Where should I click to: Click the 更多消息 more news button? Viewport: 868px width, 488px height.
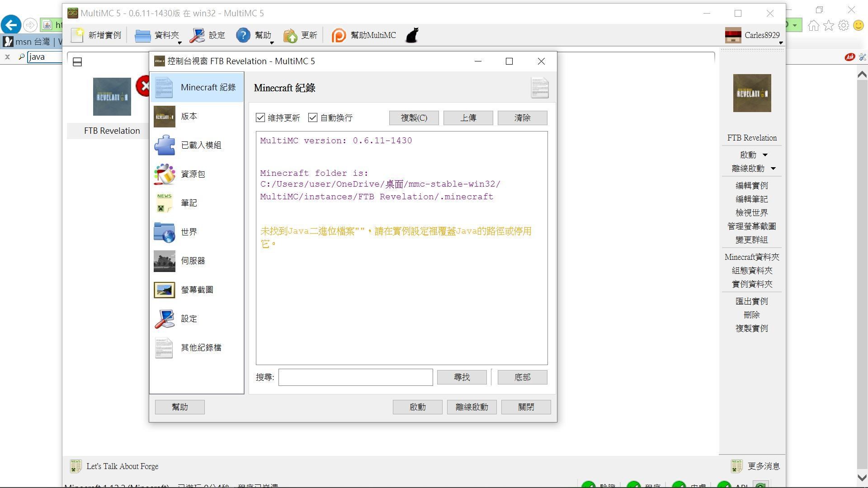756,466
